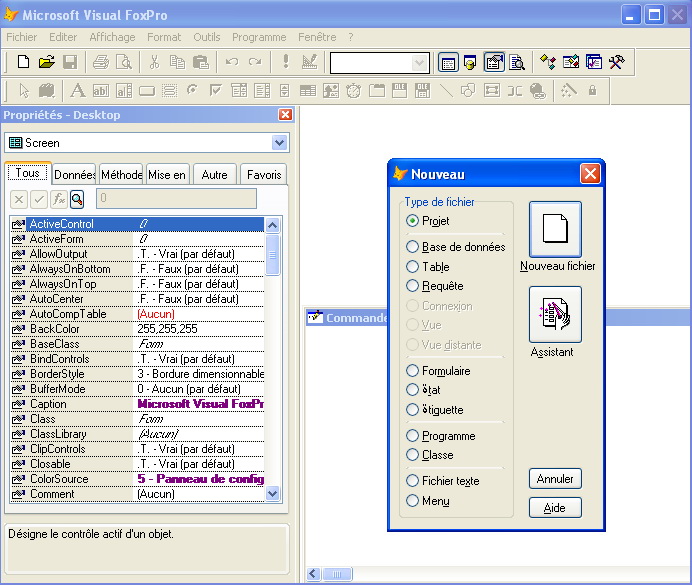The height and width of the screenshot is (585, 692).
Task: Click the large Nouveau fichier page icon
Action: [555, 229]
